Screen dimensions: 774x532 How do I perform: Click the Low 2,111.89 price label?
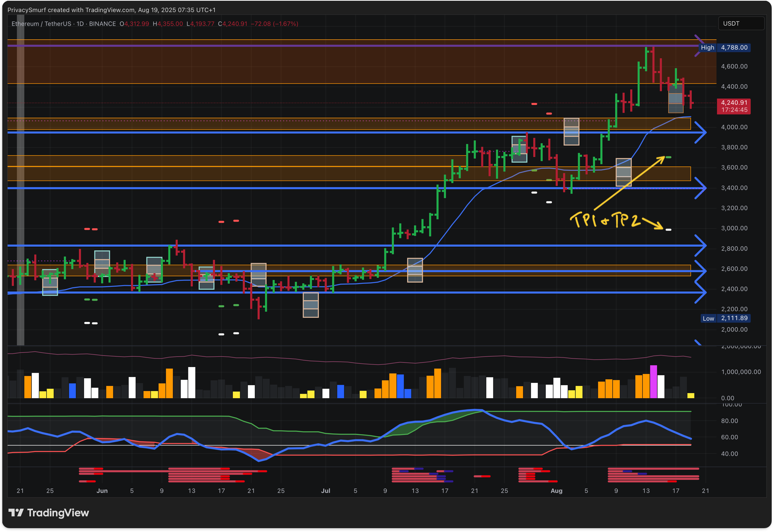tap(725, 318)
